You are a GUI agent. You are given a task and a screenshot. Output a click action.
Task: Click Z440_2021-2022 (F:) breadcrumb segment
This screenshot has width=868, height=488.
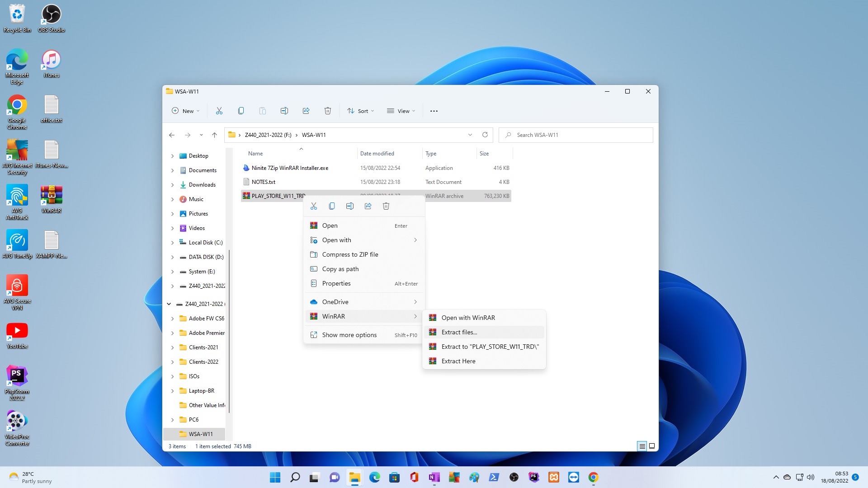(268, 135)
